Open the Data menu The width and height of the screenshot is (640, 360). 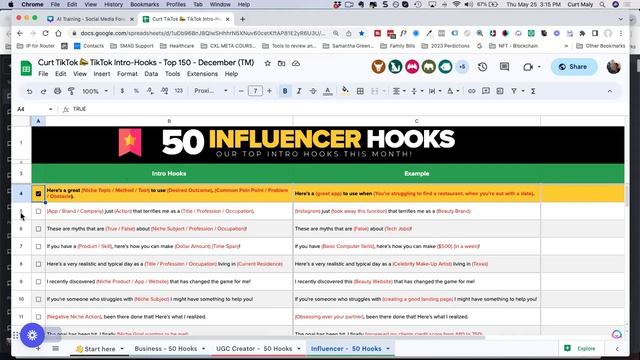[x=151, y=74]
